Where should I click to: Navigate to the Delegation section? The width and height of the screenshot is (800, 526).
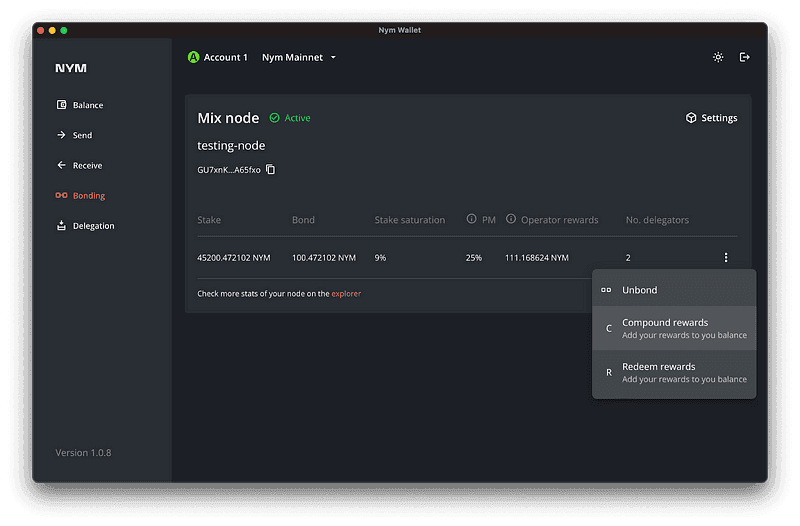[93, 226]
